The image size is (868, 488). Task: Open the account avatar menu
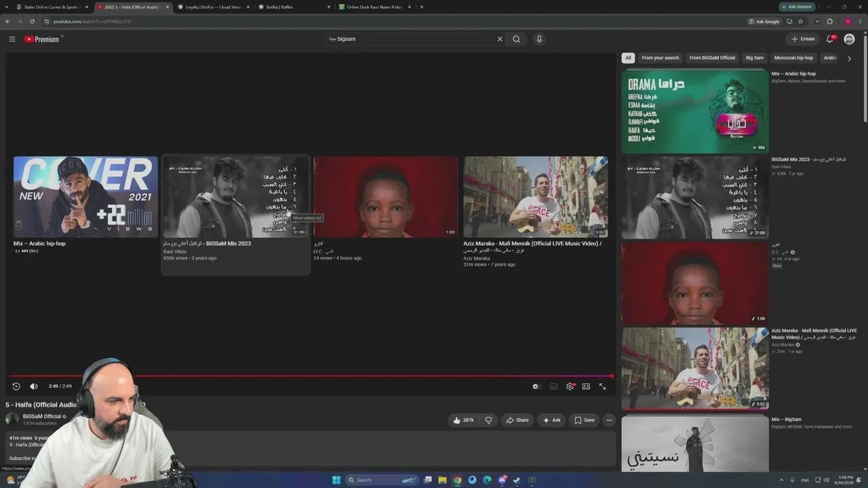tap(849, 39)
